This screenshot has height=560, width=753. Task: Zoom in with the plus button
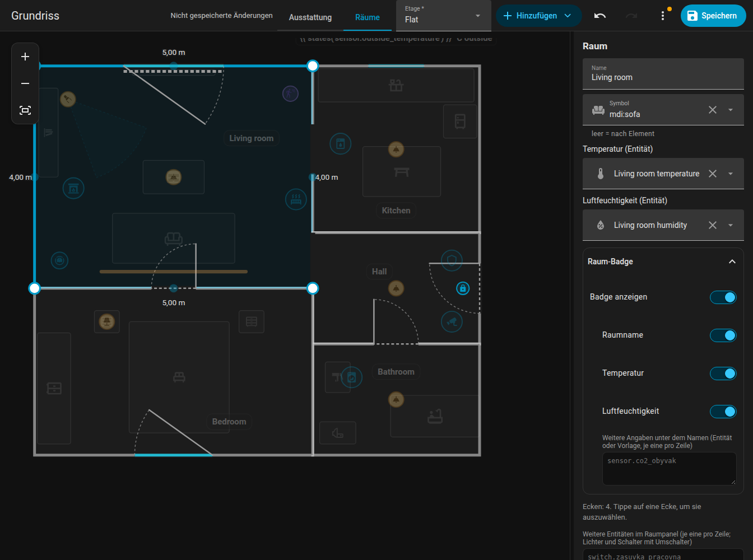pyautogui.click(x=25, y=57)
